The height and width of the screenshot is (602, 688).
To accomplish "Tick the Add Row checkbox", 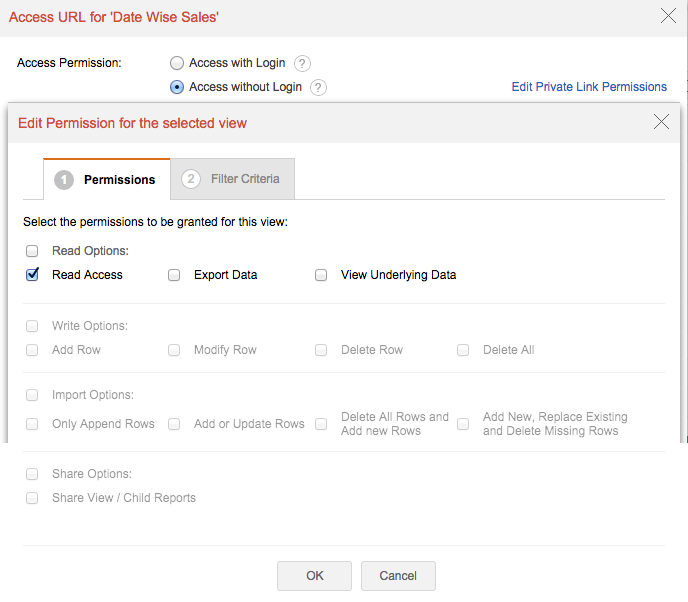I will [33, 350].
